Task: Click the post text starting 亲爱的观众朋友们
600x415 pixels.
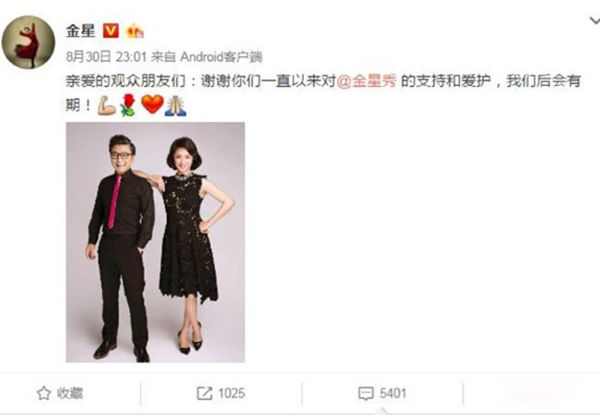Action: click(323, 94)
